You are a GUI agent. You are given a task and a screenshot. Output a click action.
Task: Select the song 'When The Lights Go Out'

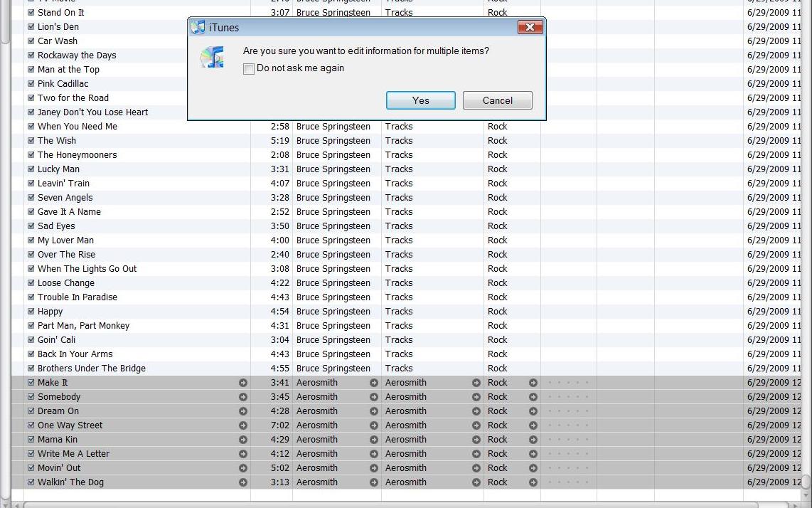click(87, 269)
